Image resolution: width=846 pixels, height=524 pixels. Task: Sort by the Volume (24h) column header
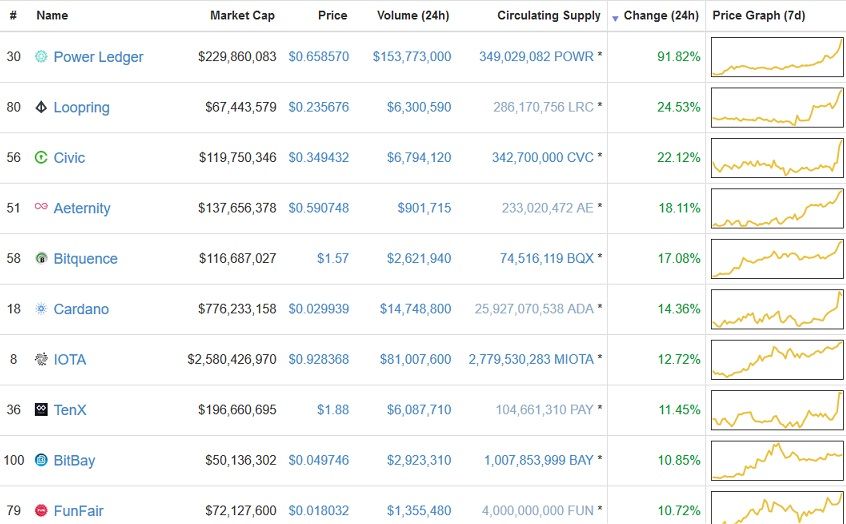click(413, 16)
